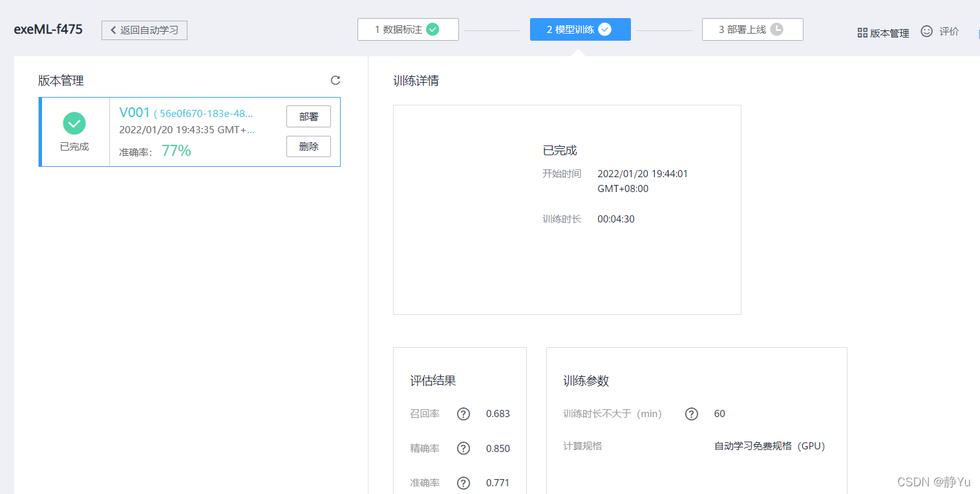Viewport: 980px width, 494px height.
Task: Click version name V001
Action: click(x=134, y=113)
